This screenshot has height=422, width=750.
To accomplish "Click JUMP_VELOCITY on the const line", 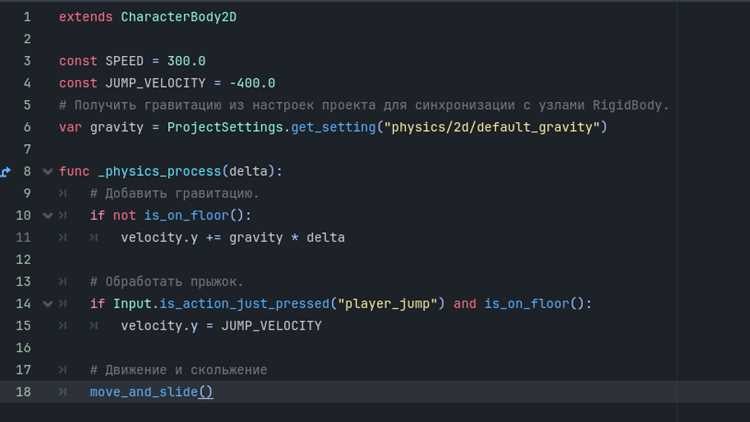I will click(x=155, y=83).
